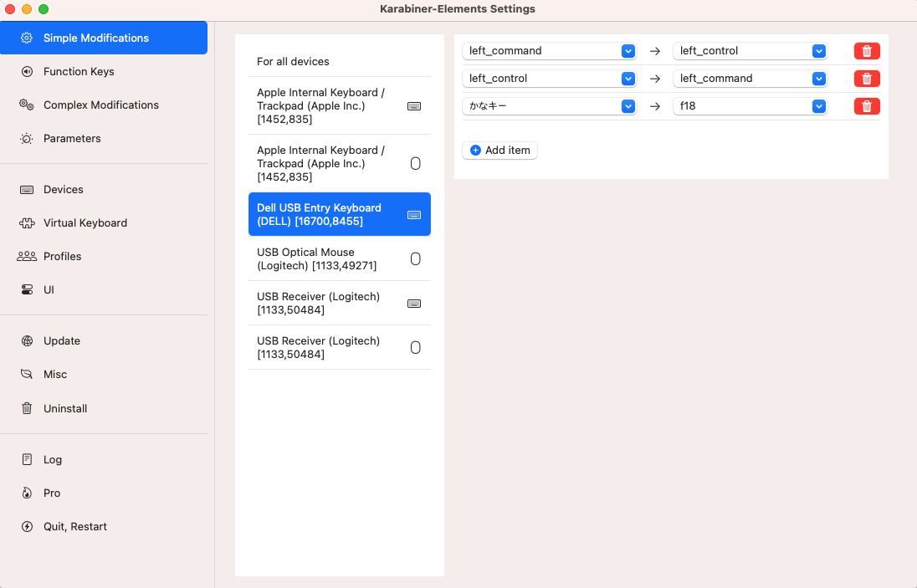Open the Misc section
The image size is (917, 588).
point(104,374)
